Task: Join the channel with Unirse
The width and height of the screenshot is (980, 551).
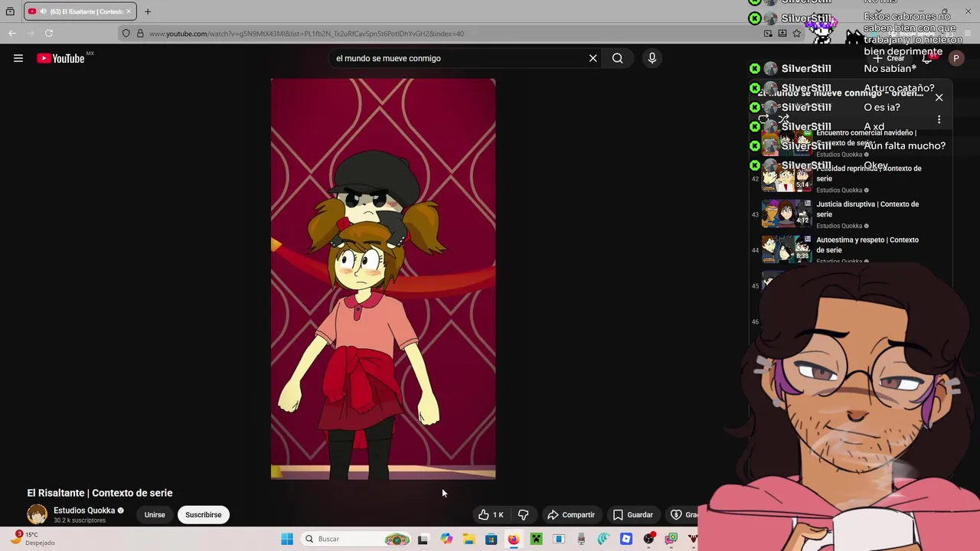Action: tap(155, 514)
